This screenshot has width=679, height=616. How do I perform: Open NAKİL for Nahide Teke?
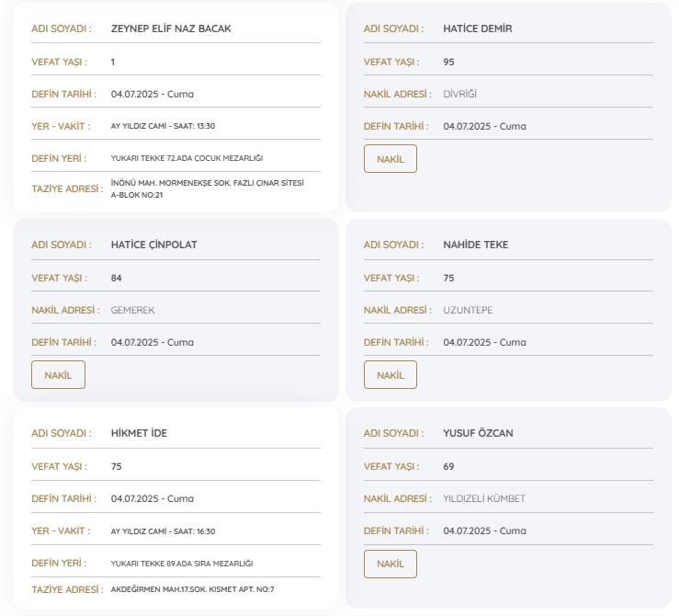(x=390, y=375)
